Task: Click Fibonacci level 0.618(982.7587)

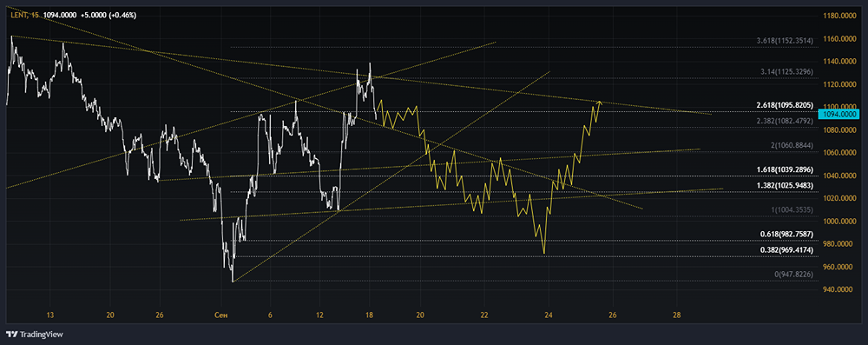Action: pyautogui.click(x=786, y=234)
